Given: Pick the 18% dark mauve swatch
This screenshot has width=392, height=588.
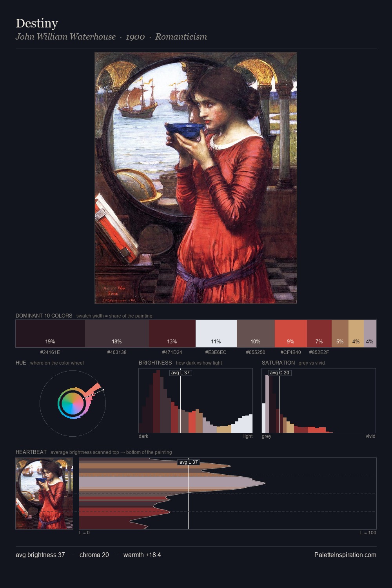Looking at the screenshot, I should [117, 334].
